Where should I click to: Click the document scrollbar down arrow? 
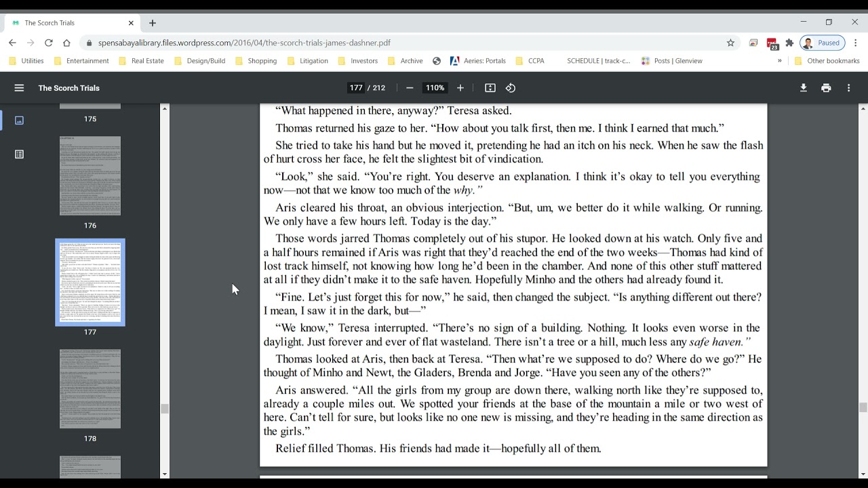pyautogui.click(x=863, y=474)
